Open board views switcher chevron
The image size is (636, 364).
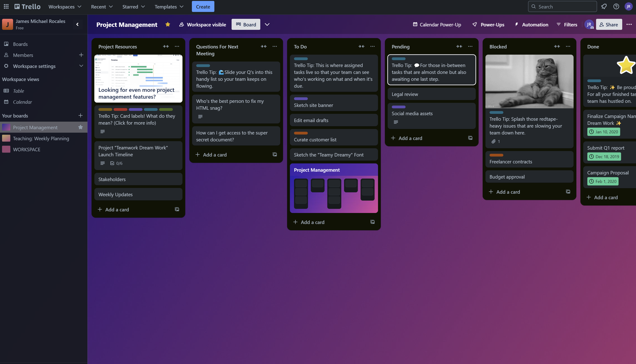(267, 24)
